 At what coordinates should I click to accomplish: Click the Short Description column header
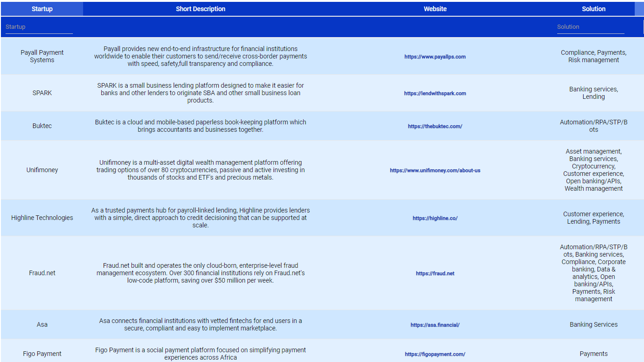point(200,8)
